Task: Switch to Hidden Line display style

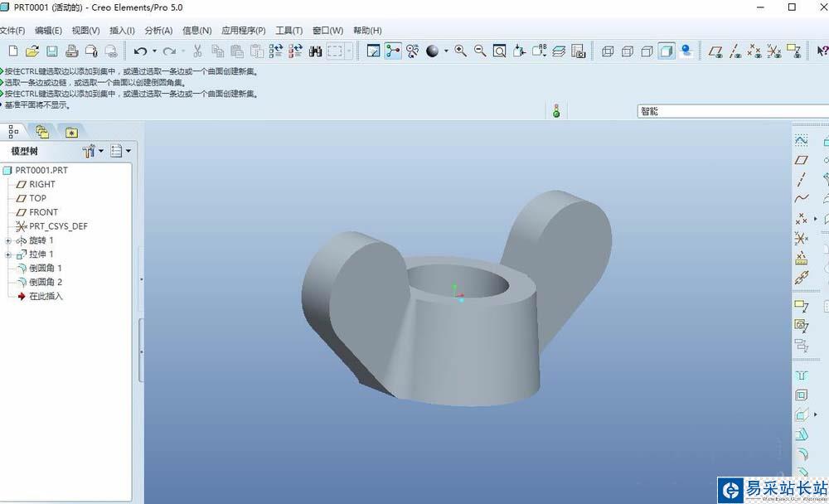Action: (628, 51)
